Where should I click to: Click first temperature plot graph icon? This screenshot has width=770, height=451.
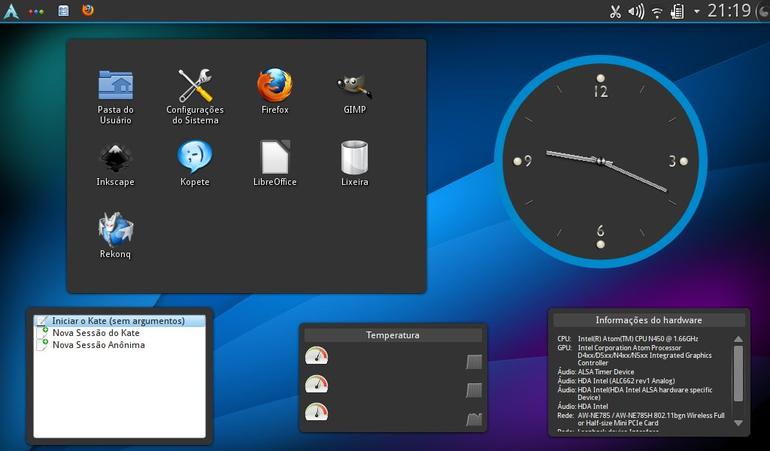474,362
